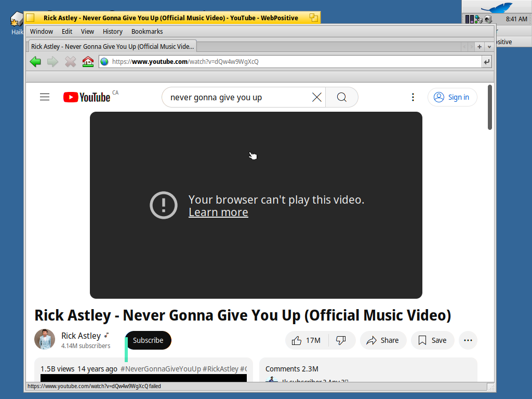
Task: Click the video title heading
Action: click(x=243, y=315)
